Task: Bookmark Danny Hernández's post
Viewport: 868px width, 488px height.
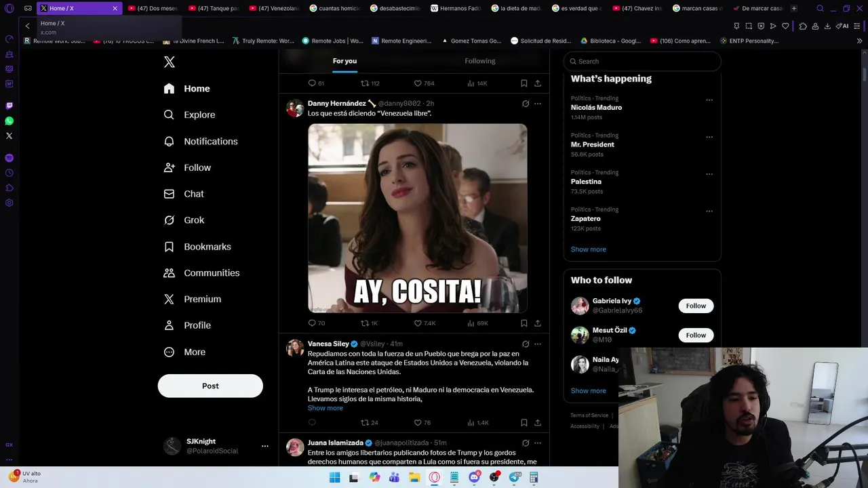Action: coord(524,323)
